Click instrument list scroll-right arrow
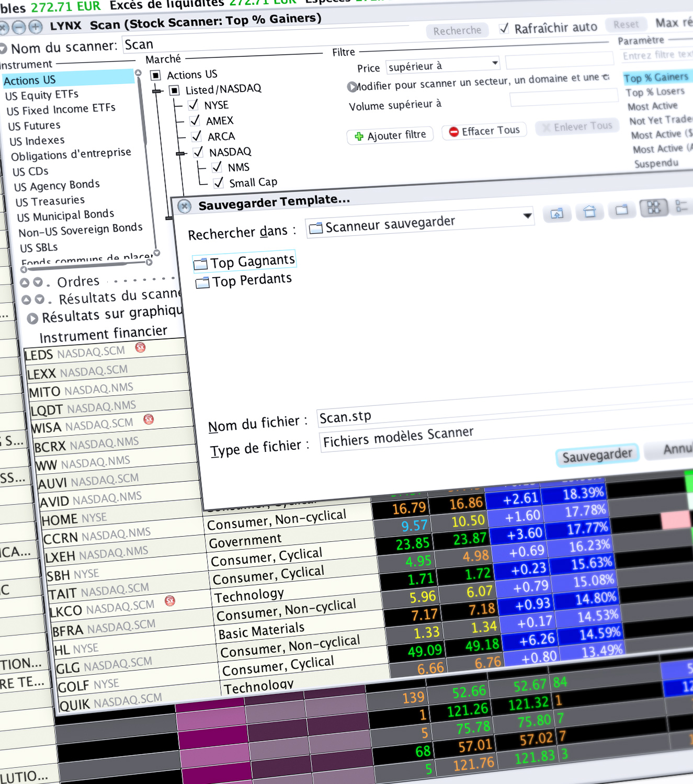The image size is (693, 784). 149,263
